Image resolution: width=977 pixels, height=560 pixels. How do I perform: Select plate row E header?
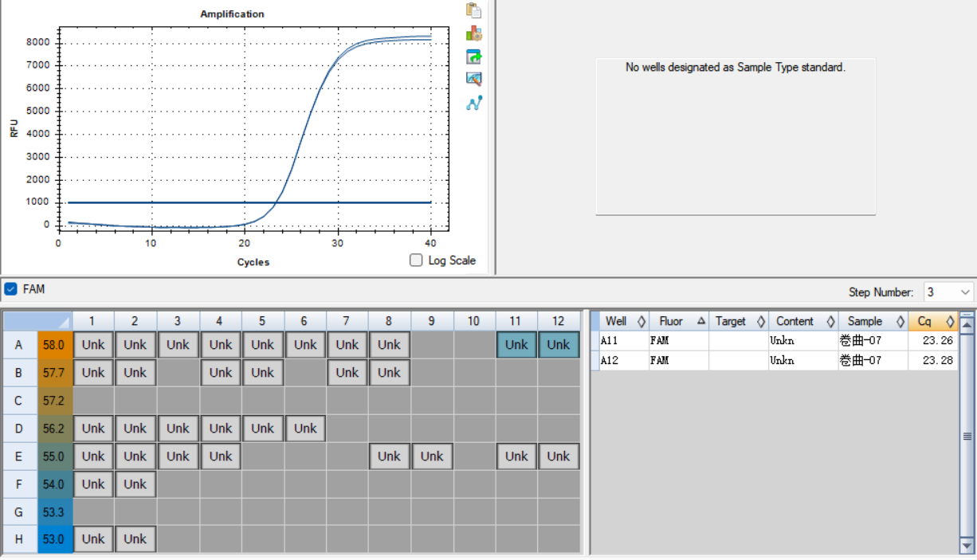pyautogui.click(x=19, y=456)
